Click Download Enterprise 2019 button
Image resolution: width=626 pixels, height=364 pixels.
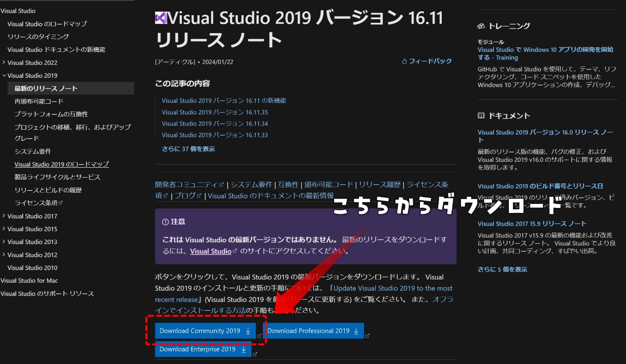203,349
